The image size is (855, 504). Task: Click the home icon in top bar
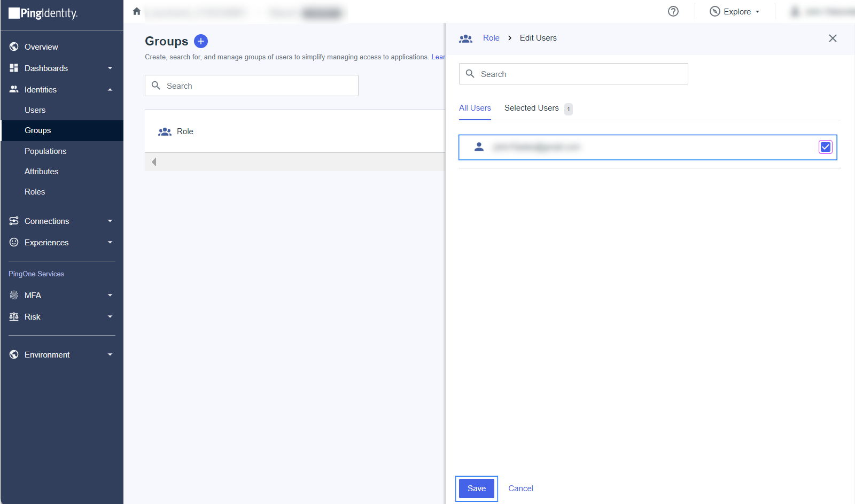[x=137, y=11]
